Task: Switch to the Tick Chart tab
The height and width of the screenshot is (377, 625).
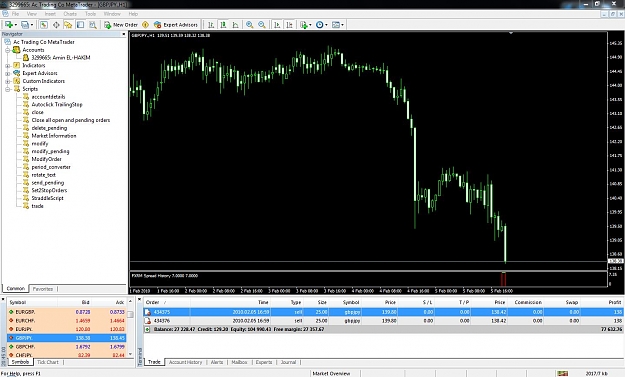Action: (x=47, y=362)
